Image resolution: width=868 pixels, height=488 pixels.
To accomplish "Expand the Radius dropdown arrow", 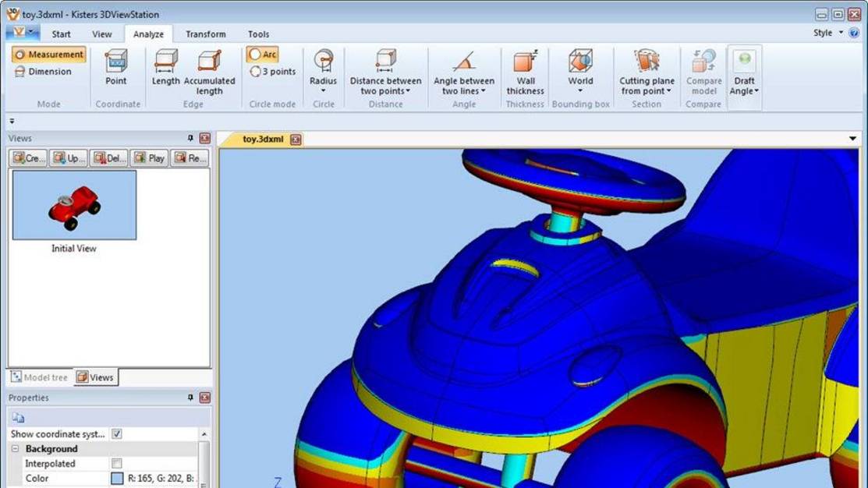I will 324,90.
